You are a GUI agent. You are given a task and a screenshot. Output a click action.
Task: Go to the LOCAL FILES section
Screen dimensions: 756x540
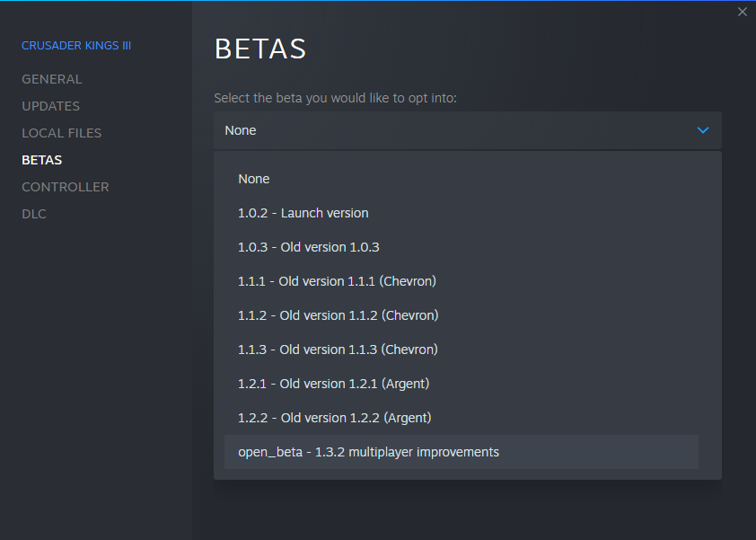click(61, 132)
